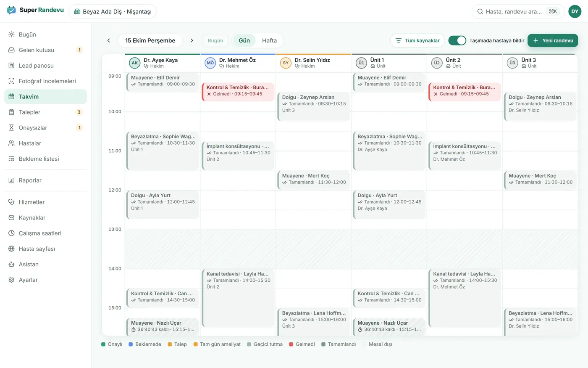Image resolution: width=588 pixels, height=368 pixels.
Task: Open the Muayene · Mert Koç appointment in Ünit 3
Action: (x=541, y=180)
